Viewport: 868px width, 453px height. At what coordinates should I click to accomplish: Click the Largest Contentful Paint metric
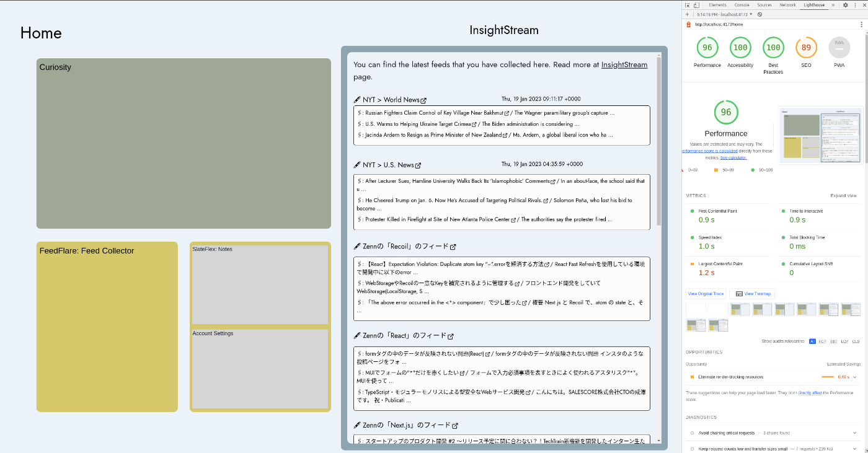(728, 268)
